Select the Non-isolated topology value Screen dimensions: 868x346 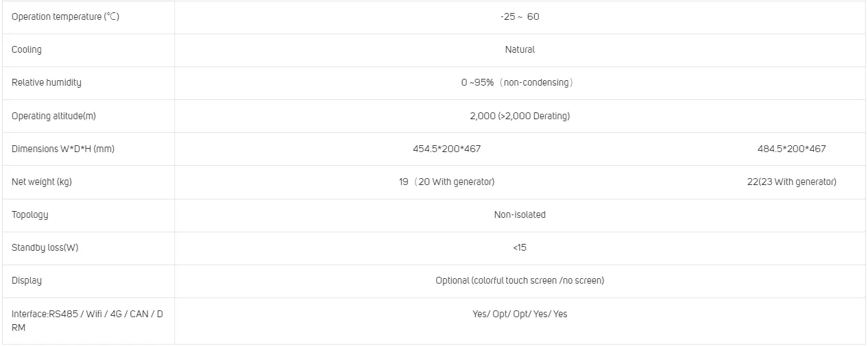click(520, 214)
